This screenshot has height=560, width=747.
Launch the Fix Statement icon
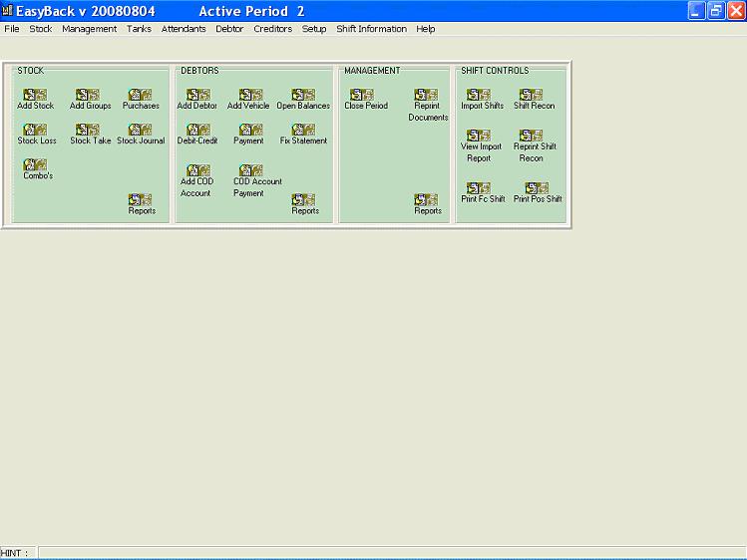[303, 130]
